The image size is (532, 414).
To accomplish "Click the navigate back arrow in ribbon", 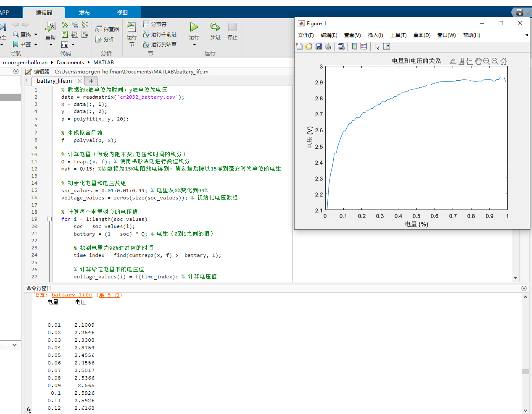I will point(16,25).
